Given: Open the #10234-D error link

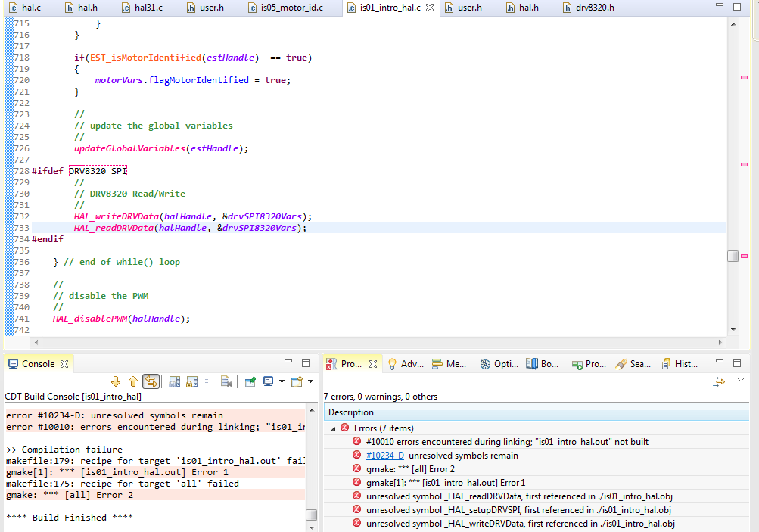Looking at the screenshot, I should coord(384,456).
